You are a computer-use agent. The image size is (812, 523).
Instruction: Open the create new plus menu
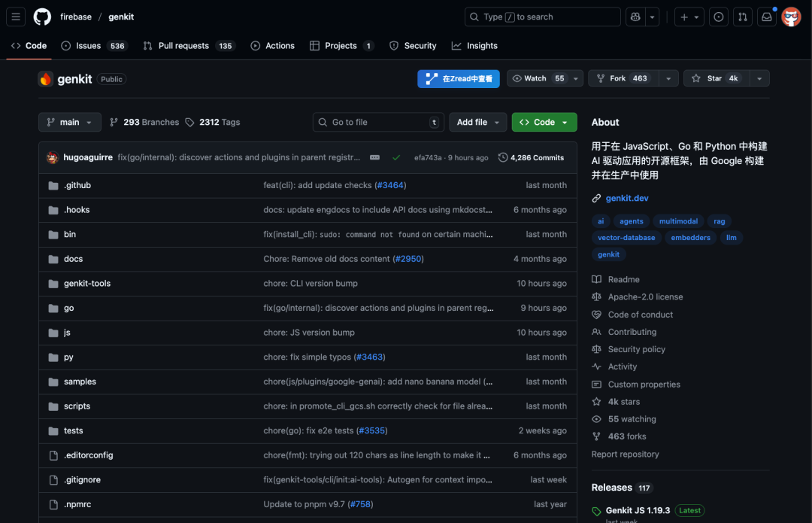point(689,17)
